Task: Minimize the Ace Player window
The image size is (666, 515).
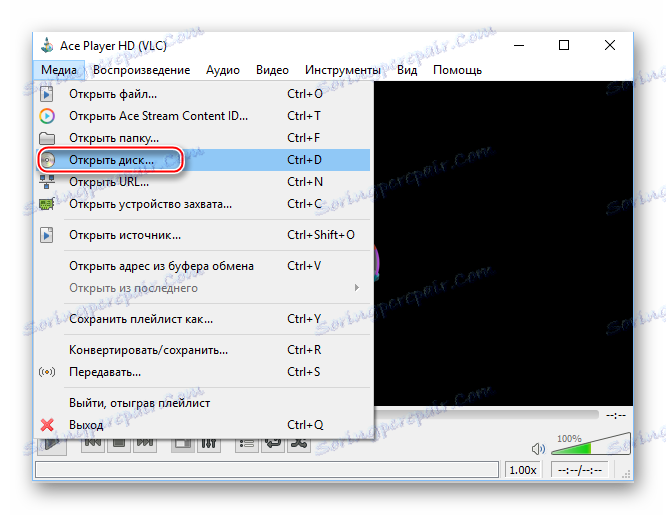Action: (x=519, y=45)
